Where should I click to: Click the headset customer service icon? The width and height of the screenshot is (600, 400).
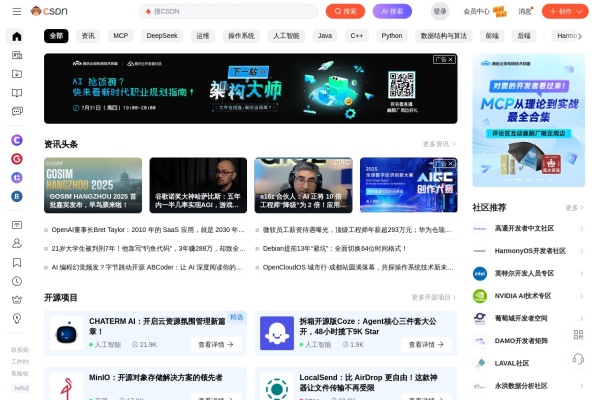click(x=578, y=359)
